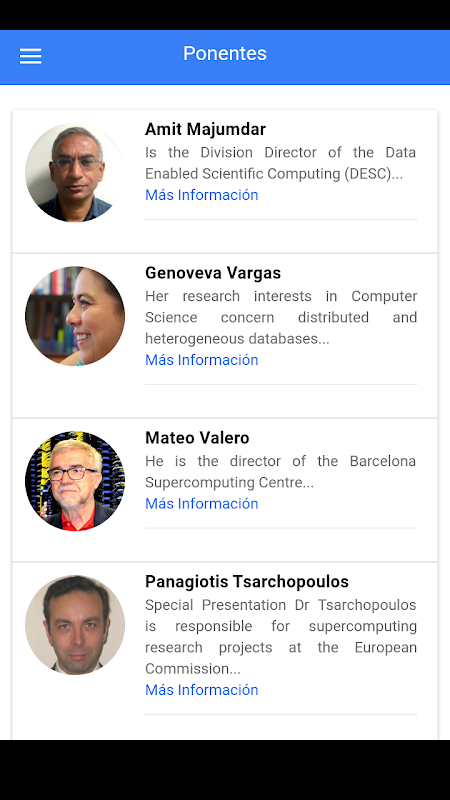Screen dimensions: 450x800
Task: Open the profile photo beside Amit Majumdar
Action: pos(74,172)
